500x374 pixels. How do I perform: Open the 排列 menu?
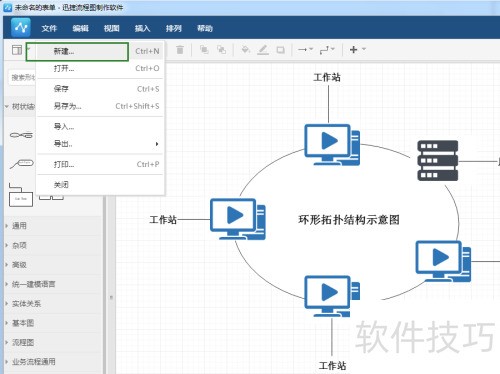(x=174, y=28)
